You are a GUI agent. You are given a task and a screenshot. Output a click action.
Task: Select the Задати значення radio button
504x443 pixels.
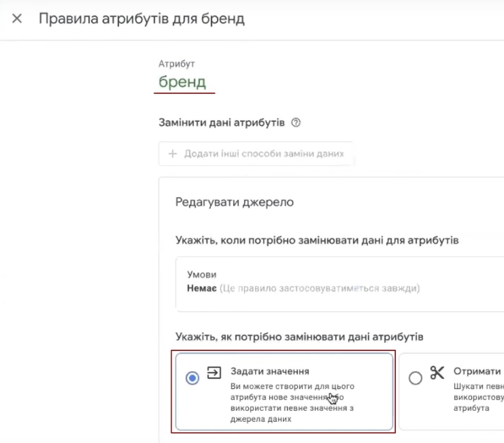pyautogui.click(x=192, y=378)
